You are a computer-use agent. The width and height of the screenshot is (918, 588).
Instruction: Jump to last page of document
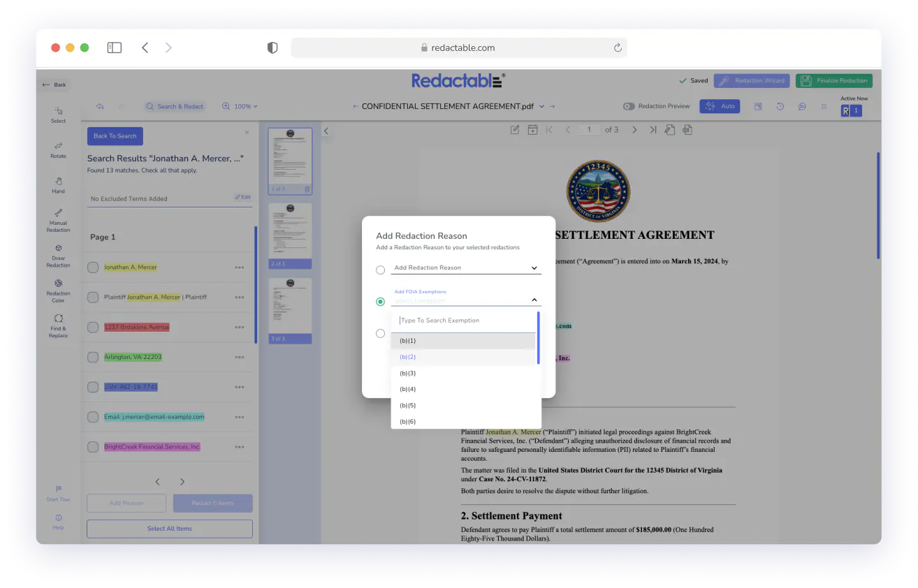click(653, 130)
